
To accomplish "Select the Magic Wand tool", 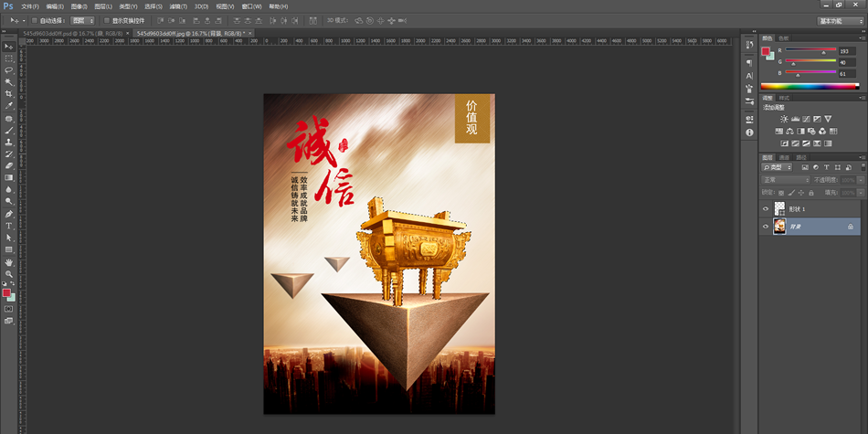I will pos(9,82).
